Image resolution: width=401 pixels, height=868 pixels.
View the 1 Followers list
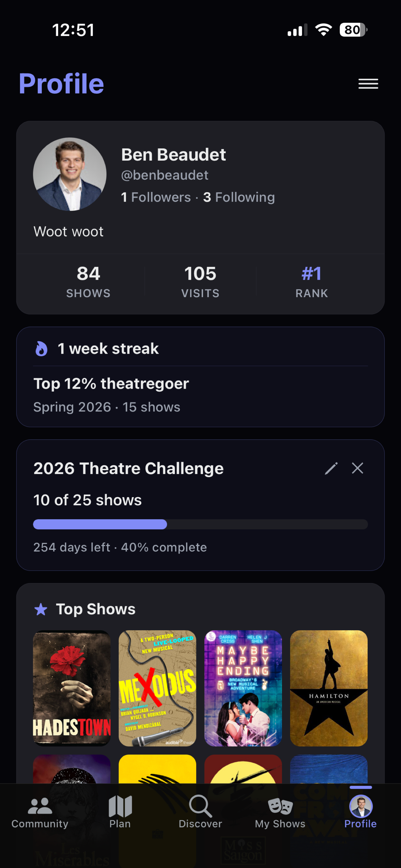(156, 197)
